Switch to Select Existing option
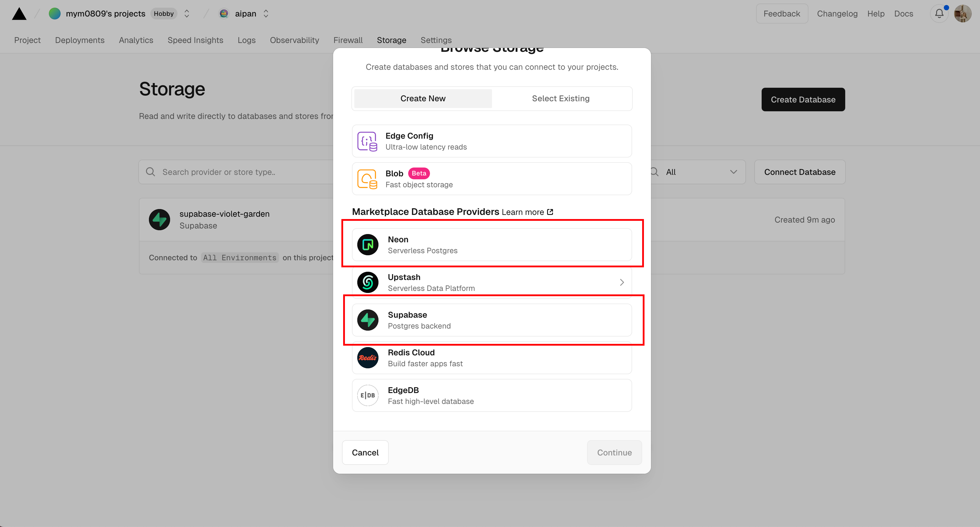This screenshot has width=980, height=527. pos(560,99)
